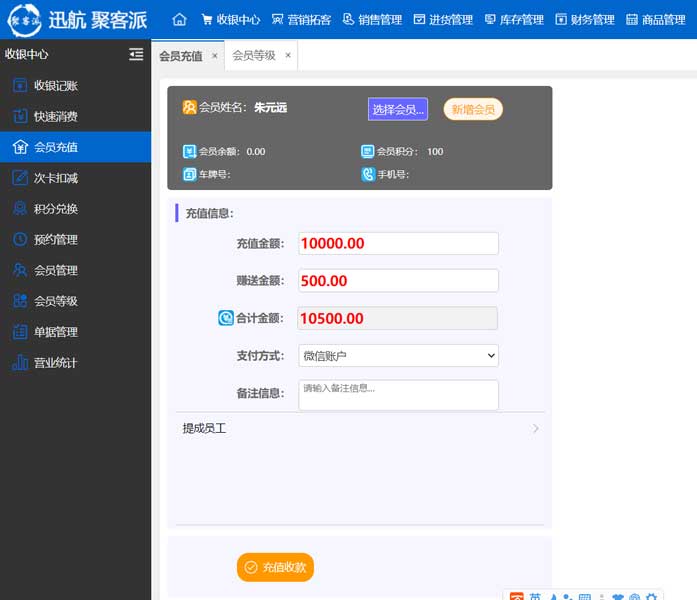697x600 pixels.
Task: Click the 营业统计 bar chart icon
Action: (x=20, y=362)
